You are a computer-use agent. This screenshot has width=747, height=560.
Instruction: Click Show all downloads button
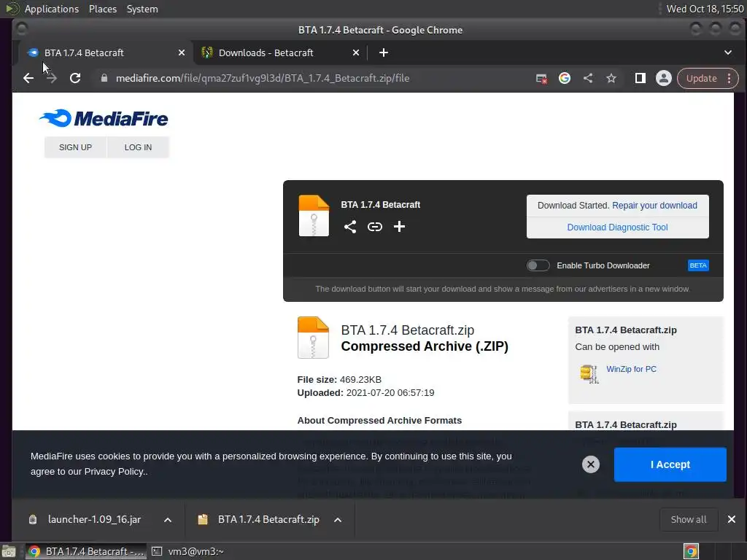pos(689,519)
